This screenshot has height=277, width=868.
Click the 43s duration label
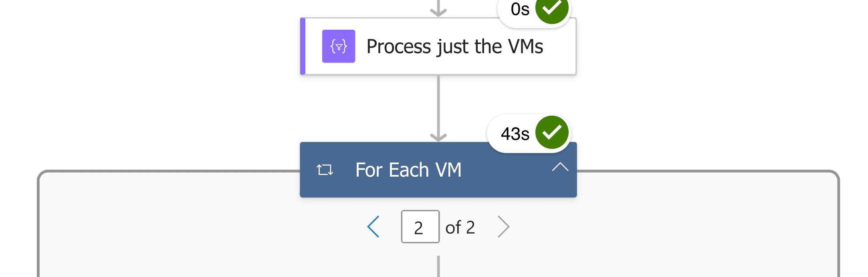click(515, 134)
